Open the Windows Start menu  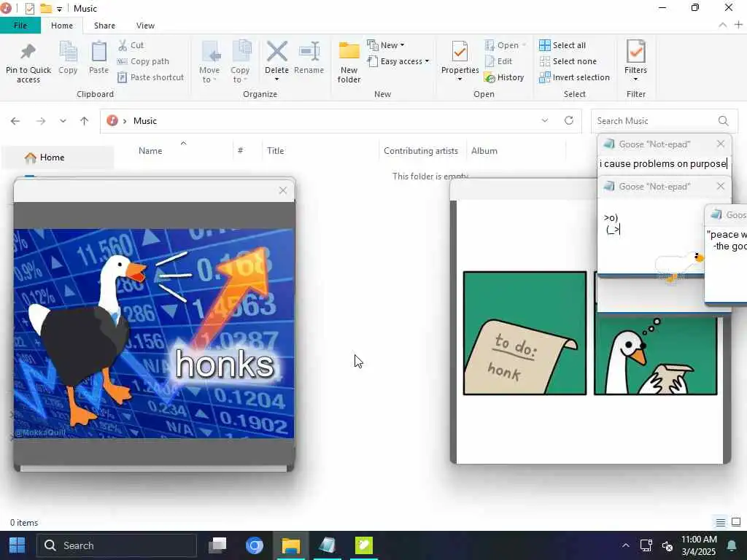[x=18, y=545]
